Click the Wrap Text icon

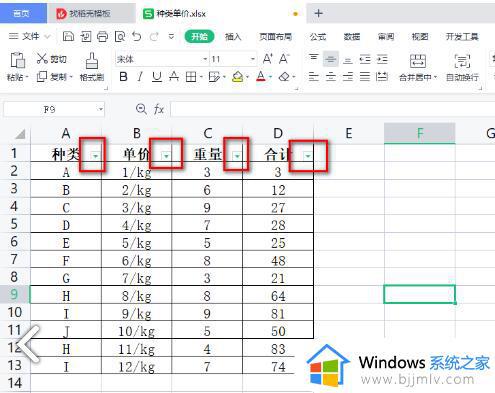462,61
